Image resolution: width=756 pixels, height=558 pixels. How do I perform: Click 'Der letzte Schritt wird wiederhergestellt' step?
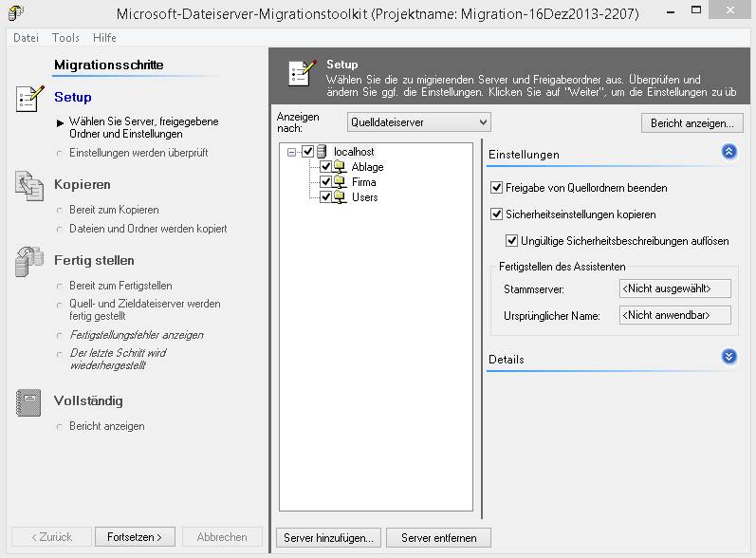pos(118,359)
